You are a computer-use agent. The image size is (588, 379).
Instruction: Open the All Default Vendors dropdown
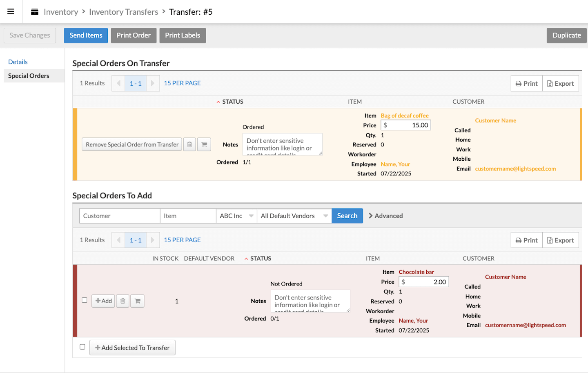294,216
